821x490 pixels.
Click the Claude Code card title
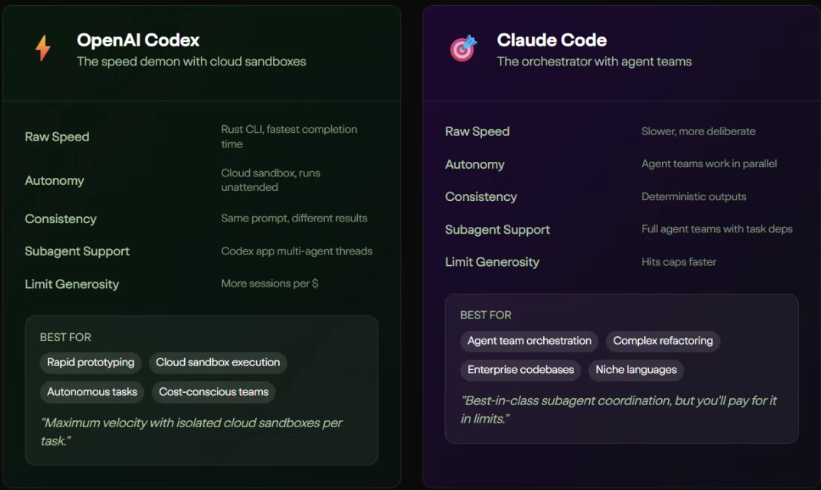552,41
